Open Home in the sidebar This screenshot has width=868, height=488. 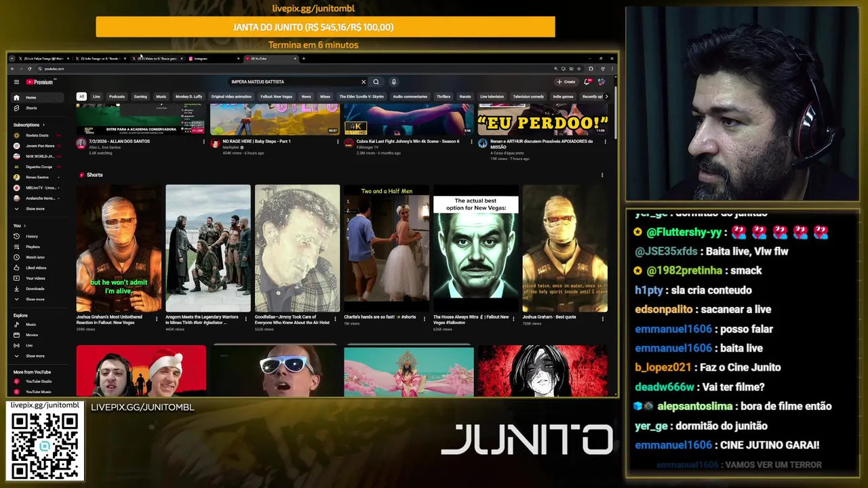(37, 98)
